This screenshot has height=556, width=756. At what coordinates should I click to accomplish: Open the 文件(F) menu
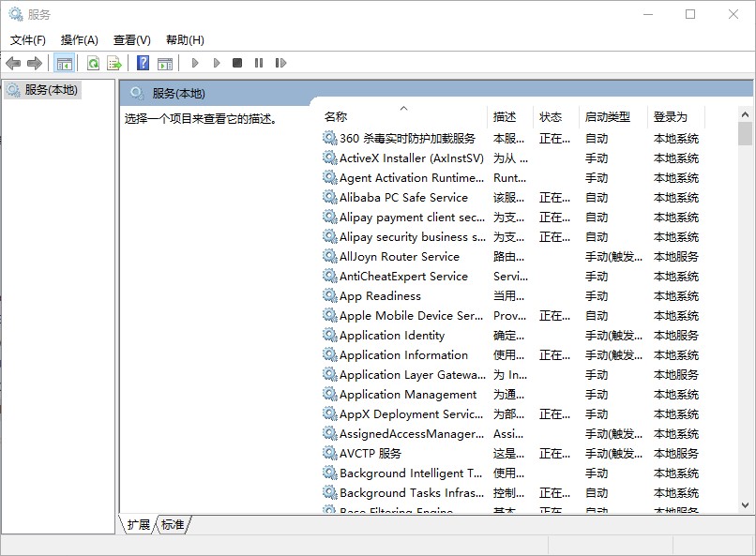click(28, 40)
